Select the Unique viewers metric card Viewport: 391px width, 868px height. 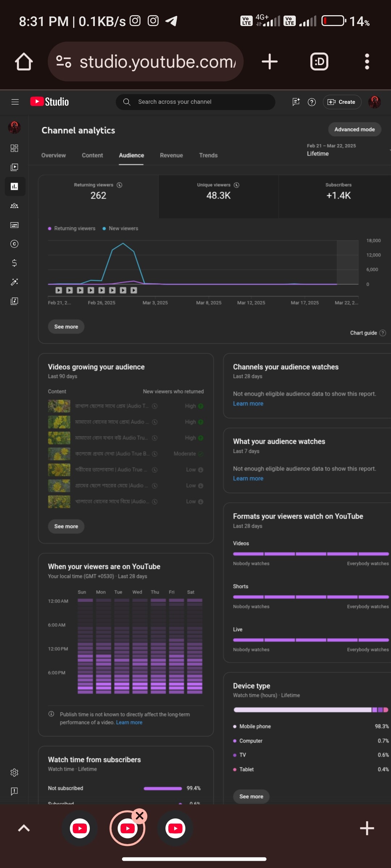point(218,196)
